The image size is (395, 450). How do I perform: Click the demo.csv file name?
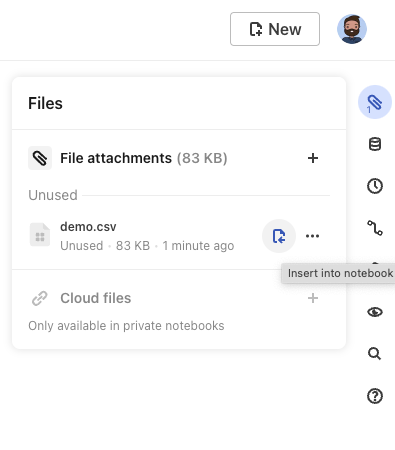(88, 227)
